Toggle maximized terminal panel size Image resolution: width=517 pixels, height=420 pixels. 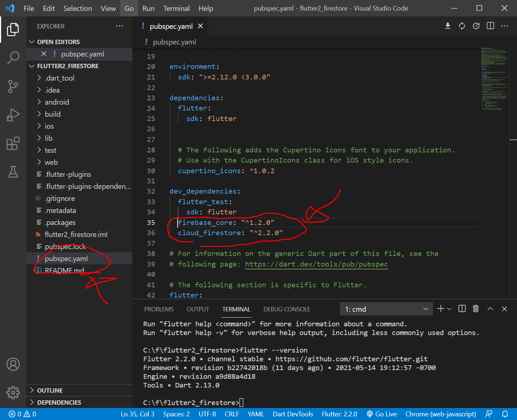click(x=490, y=309)
